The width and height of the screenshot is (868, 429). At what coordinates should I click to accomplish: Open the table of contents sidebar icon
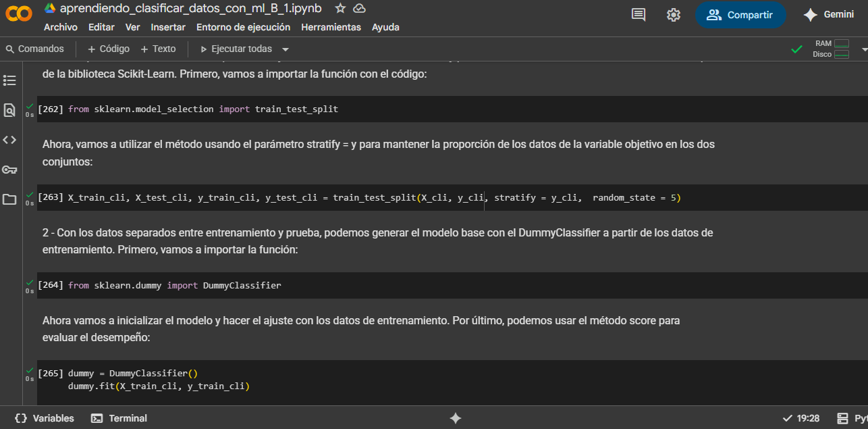point(9,80)
